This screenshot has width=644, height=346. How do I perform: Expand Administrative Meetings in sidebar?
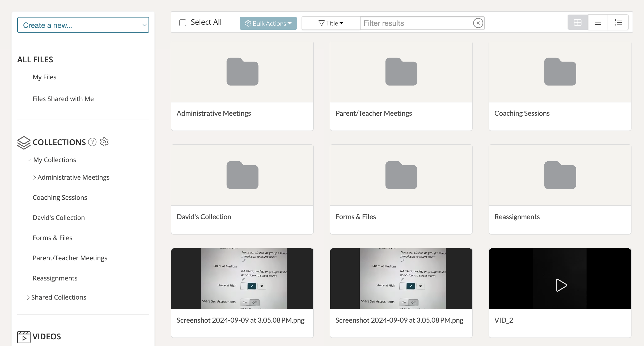click(35, 178)
